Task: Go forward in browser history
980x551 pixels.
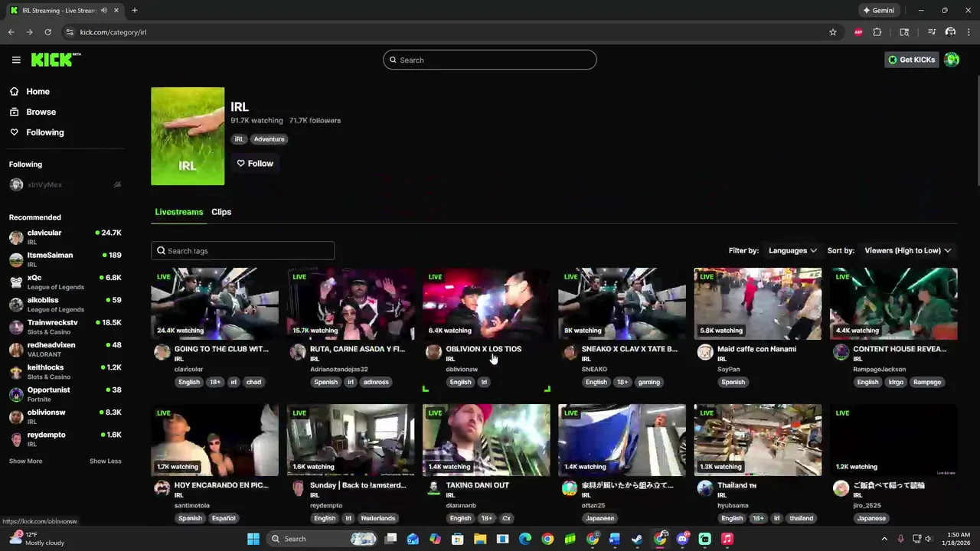Action: click(29, 32)
